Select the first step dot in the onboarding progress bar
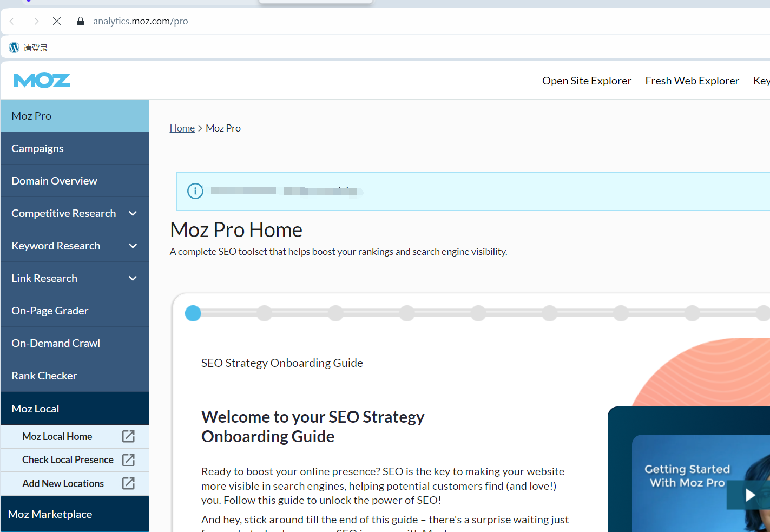 click(193, 313)
